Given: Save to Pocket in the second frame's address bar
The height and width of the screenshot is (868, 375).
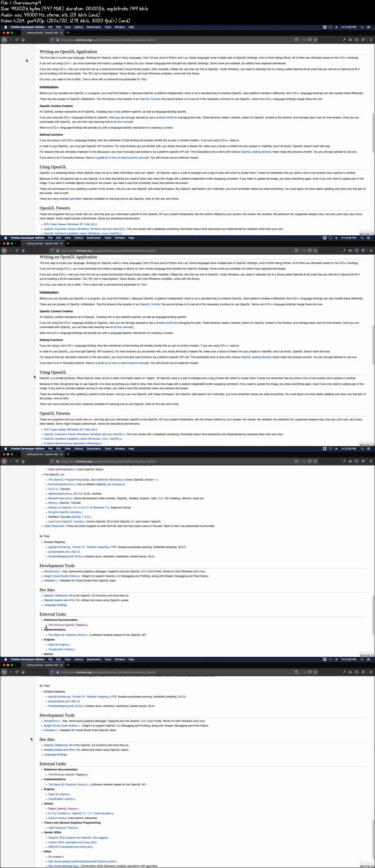Looking at the screenshot, I should point(310,250).
